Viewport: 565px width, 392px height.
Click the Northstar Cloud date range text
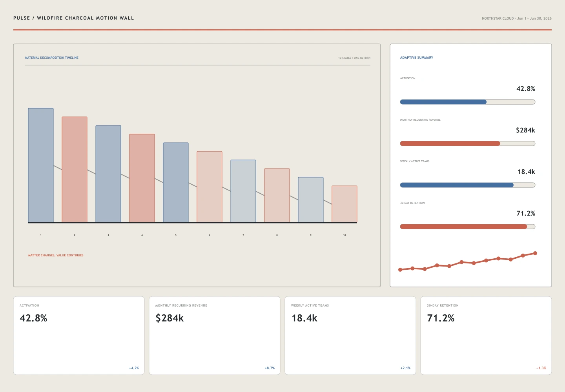[x=517, y=18]
